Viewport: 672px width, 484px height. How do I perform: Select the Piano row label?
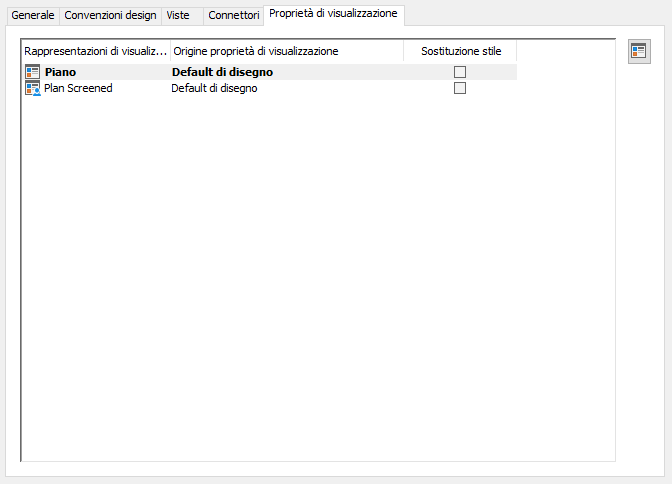tap(60, 72)
